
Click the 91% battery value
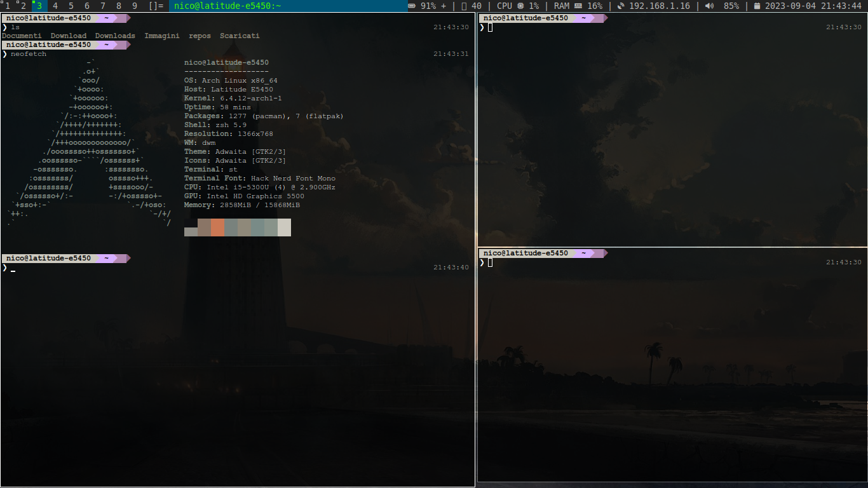click(428, 6)
